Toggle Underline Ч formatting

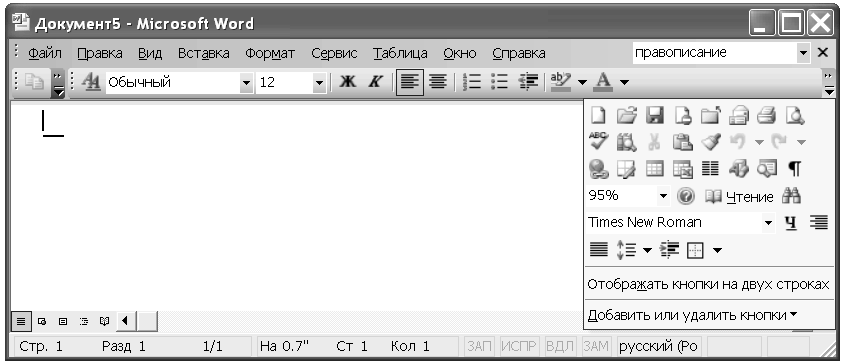point(791,223)
